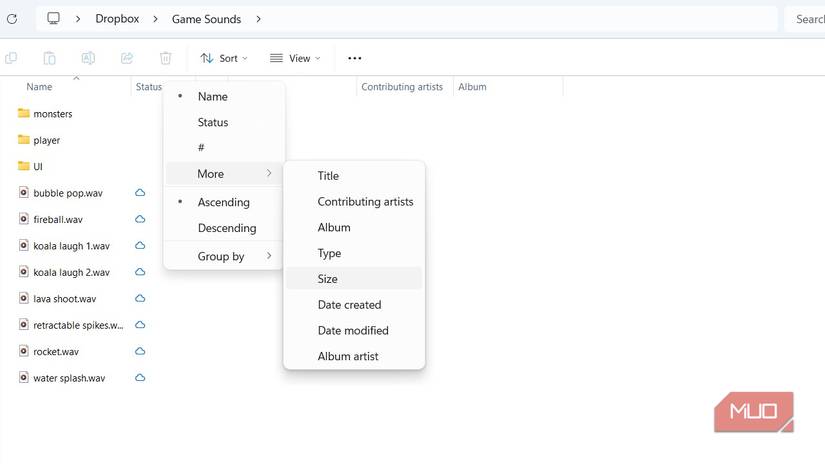Click the Rename icon in toolbar

pos(88,58)
